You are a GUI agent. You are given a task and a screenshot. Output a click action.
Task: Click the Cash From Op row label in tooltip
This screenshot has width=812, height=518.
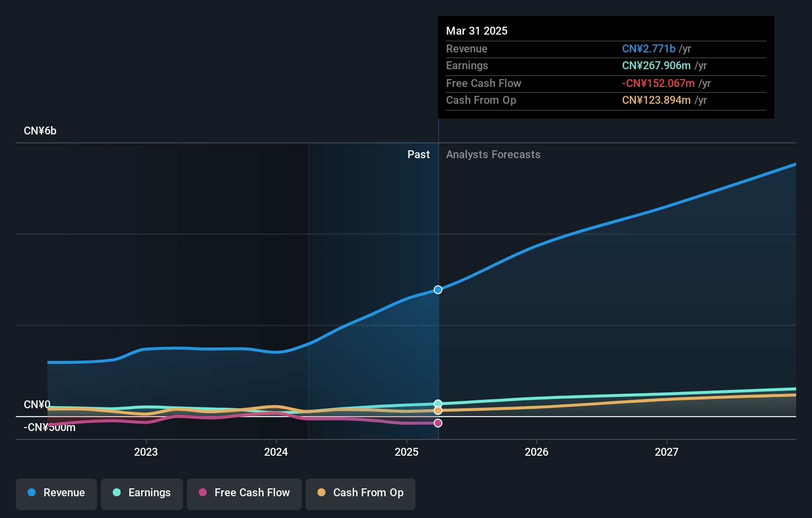pos(481,100)
